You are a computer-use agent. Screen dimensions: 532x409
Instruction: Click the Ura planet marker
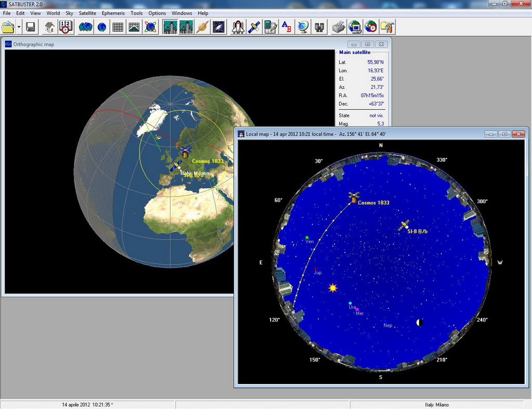pos(350,303)
